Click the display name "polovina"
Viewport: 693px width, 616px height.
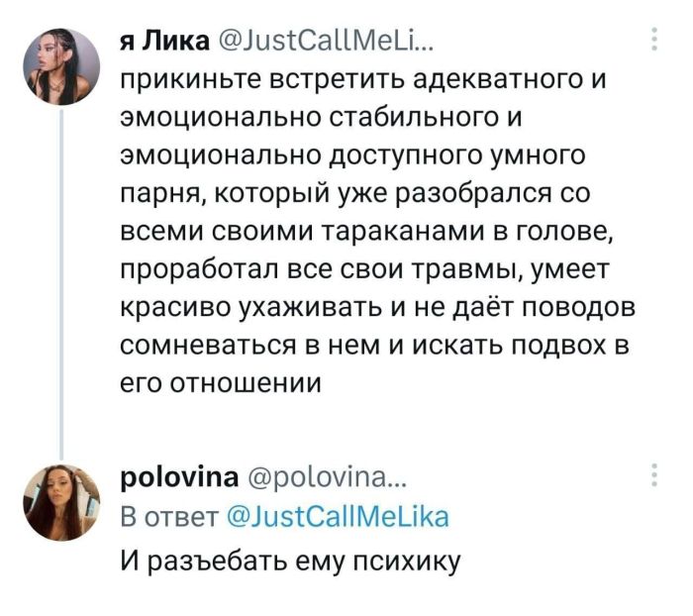[x=164, y=479]
